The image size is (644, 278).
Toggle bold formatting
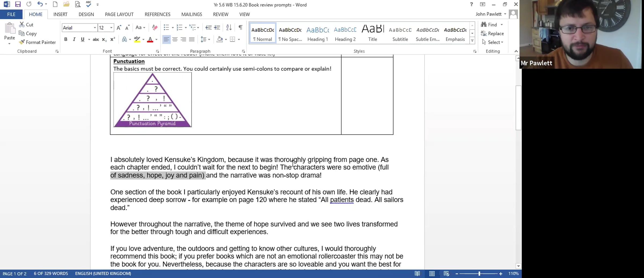click(66, 40)
